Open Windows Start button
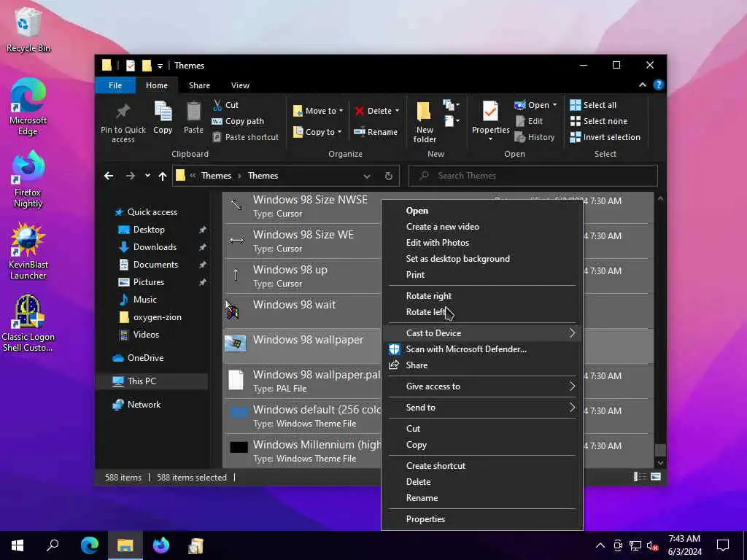747x560 pixels. (x=18, y=545)
